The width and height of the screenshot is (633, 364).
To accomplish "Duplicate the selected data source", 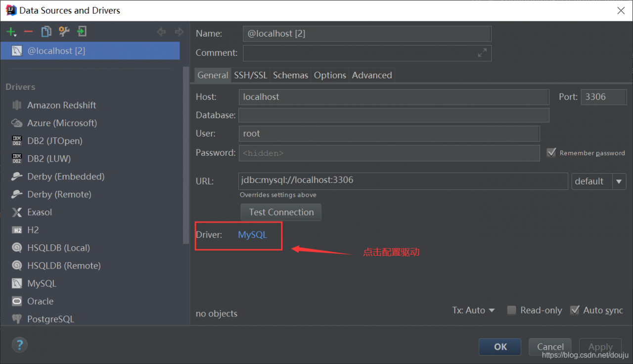I will [x=46, y=32].
